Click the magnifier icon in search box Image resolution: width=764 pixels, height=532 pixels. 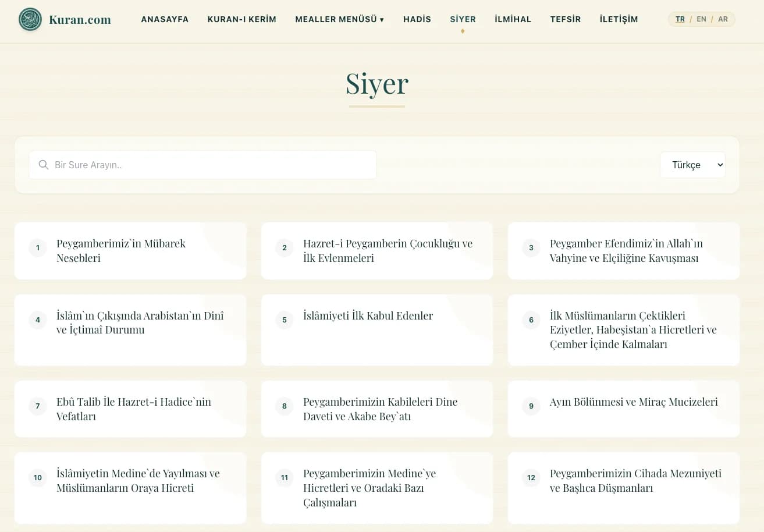(43, 165)
